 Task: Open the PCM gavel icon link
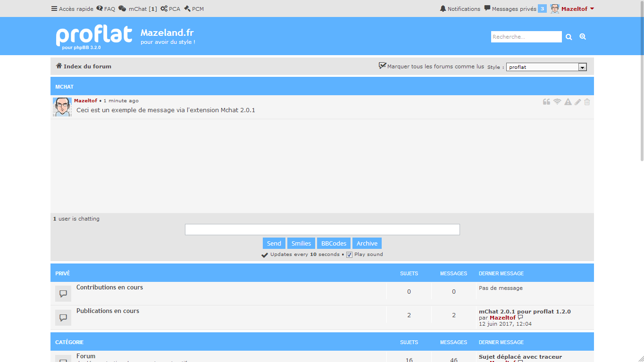pyautogui.click(x=187, y=8)
